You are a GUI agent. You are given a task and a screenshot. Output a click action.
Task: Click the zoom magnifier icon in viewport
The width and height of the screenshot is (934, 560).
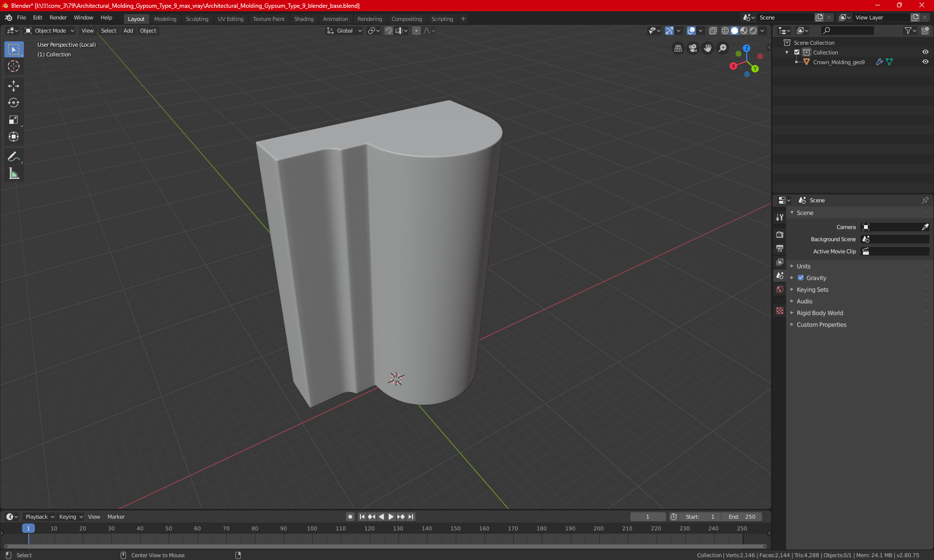(x=723, y=48)
